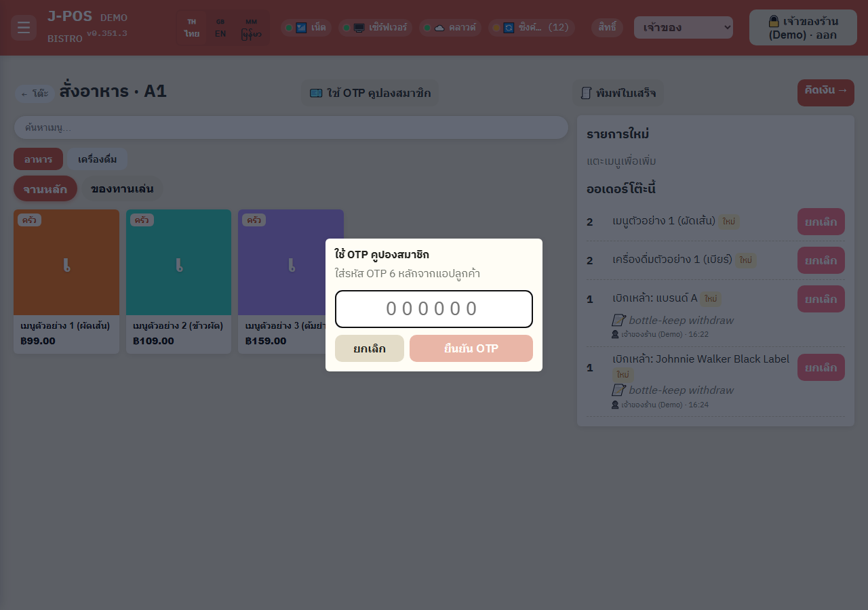Click the OTP 000000 code input
The width and height of the screenshot is (868, 610).
[x=434, y=309]
